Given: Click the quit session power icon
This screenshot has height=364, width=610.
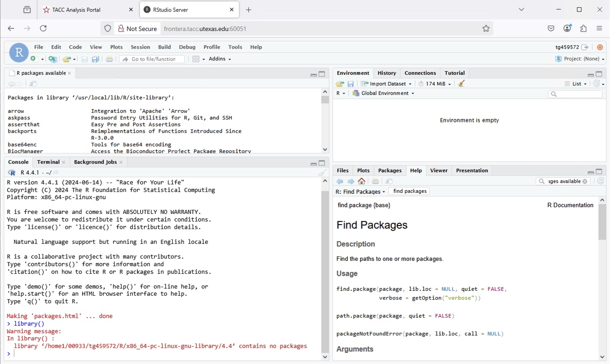Looking at the screenshot, I should pos(600,47).
